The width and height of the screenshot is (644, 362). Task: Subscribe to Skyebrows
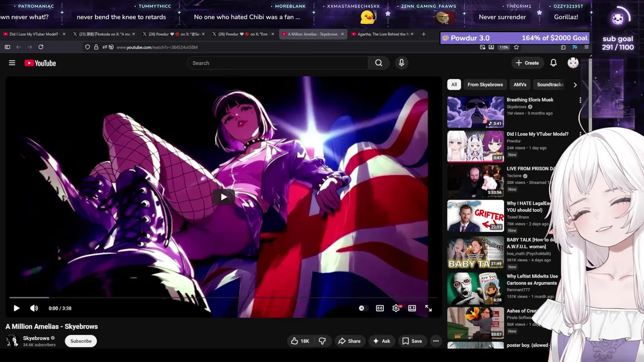click(81, 341)
